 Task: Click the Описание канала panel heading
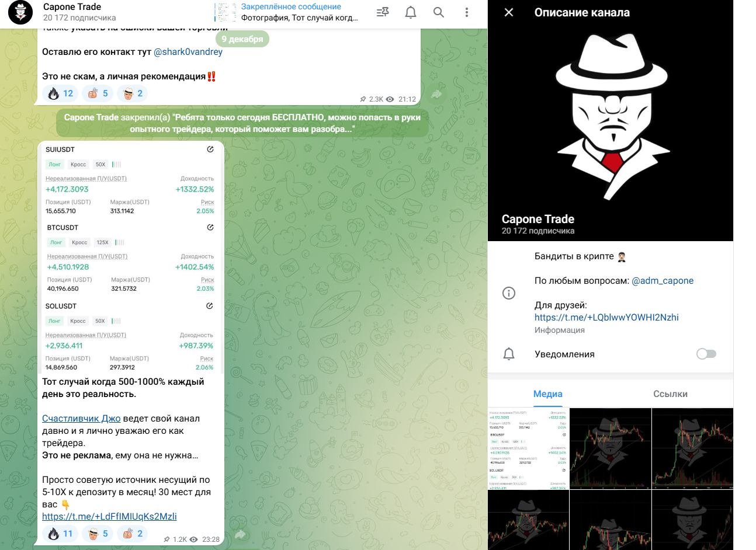coord(582,12)
